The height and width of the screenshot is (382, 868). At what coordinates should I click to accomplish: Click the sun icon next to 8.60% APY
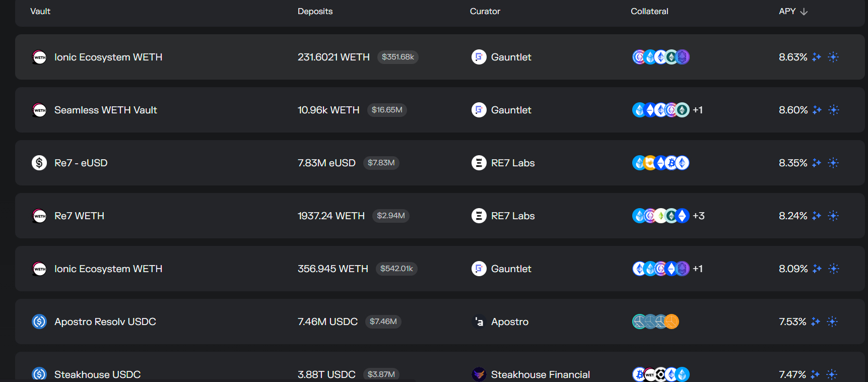point(834,110)
